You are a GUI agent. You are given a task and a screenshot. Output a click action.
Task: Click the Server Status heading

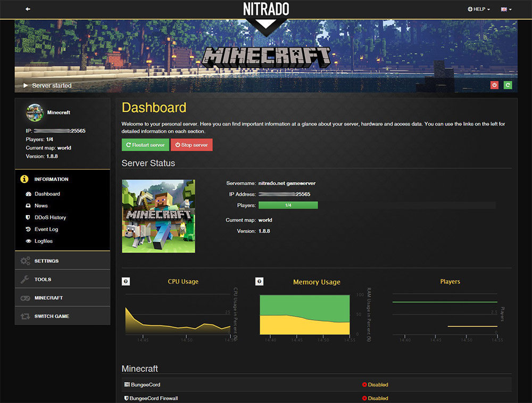[x=148, y=163]
